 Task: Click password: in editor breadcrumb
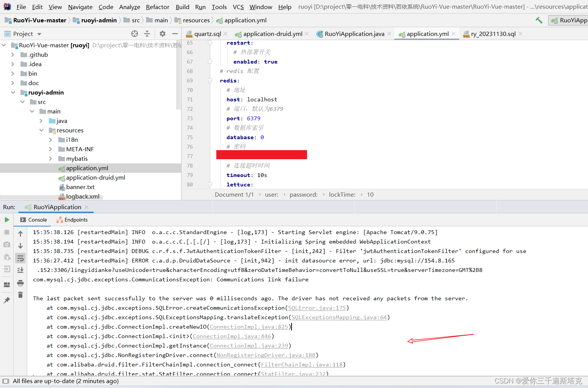click(304, 194)
